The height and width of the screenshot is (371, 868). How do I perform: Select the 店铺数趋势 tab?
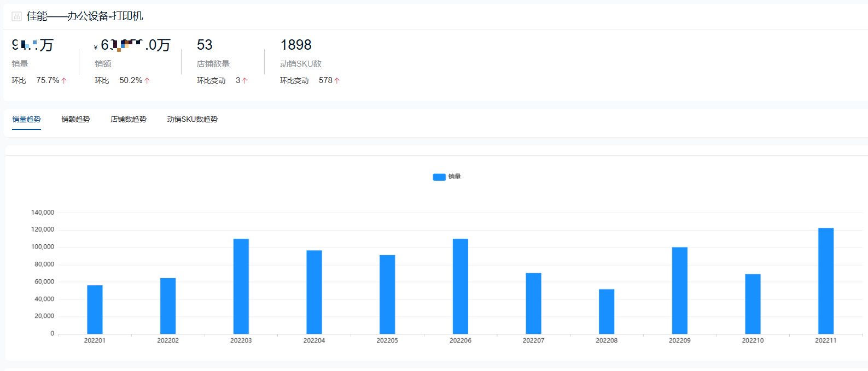tap(129, 119)
